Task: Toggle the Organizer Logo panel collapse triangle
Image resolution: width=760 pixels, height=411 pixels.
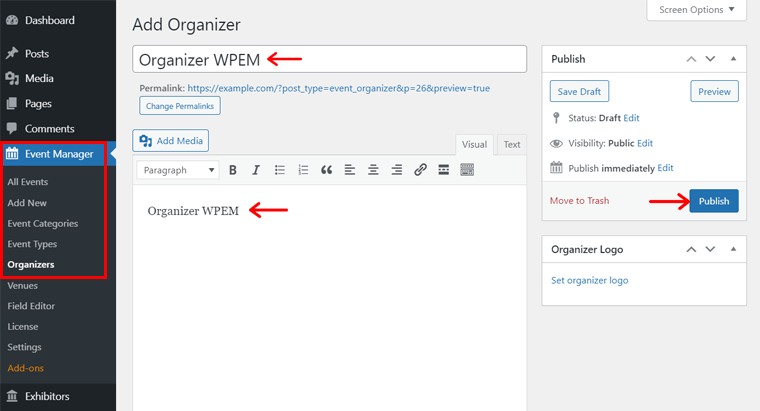Action: pos(733,249)
